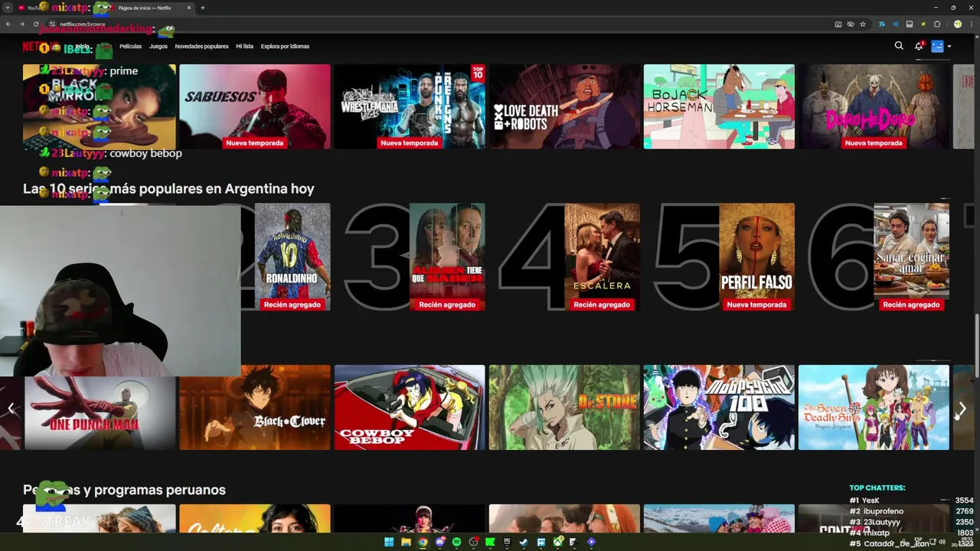The height and width of the screenshot is (551, 980).
Task: Open Novedades populares tab
Action: coord(201,46)
